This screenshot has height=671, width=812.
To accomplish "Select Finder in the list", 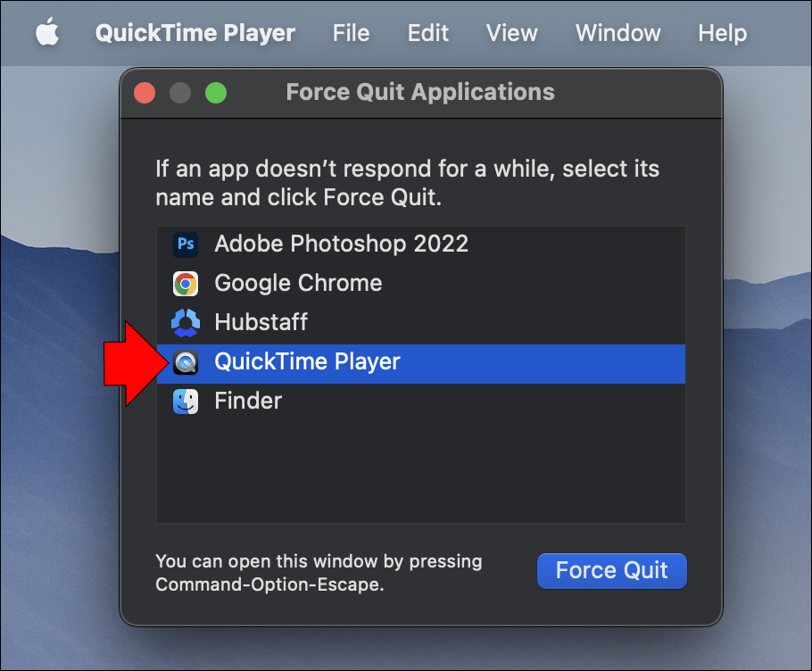I will [x=247, y=401].
